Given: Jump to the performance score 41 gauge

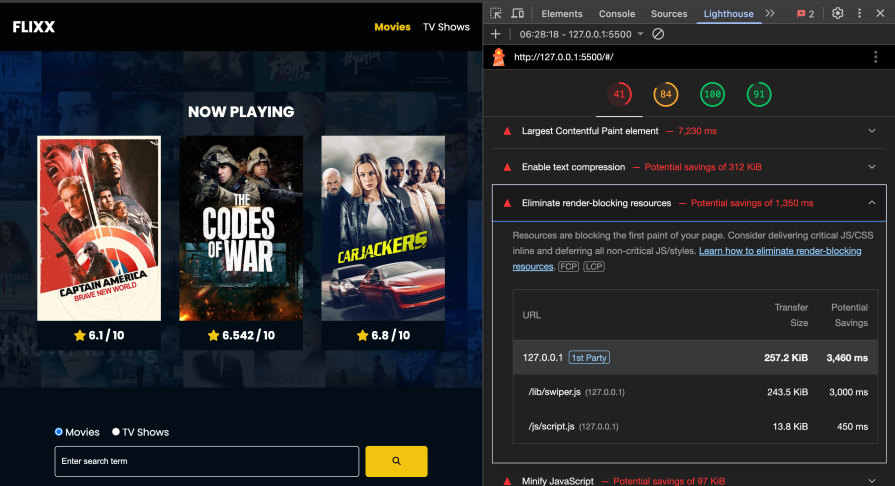Looking at the screenshot, I should (x=619, y=95).
